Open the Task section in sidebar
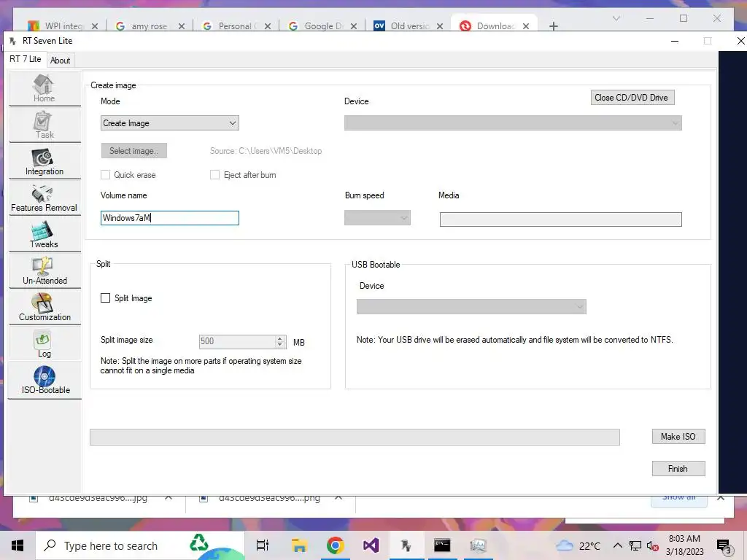 coord(44,125)
